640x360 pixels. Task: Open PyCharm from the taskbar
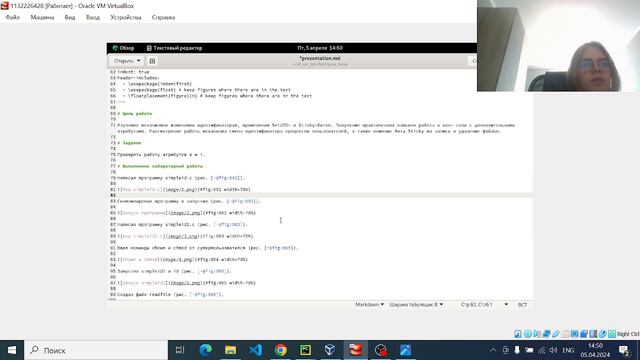305,350
